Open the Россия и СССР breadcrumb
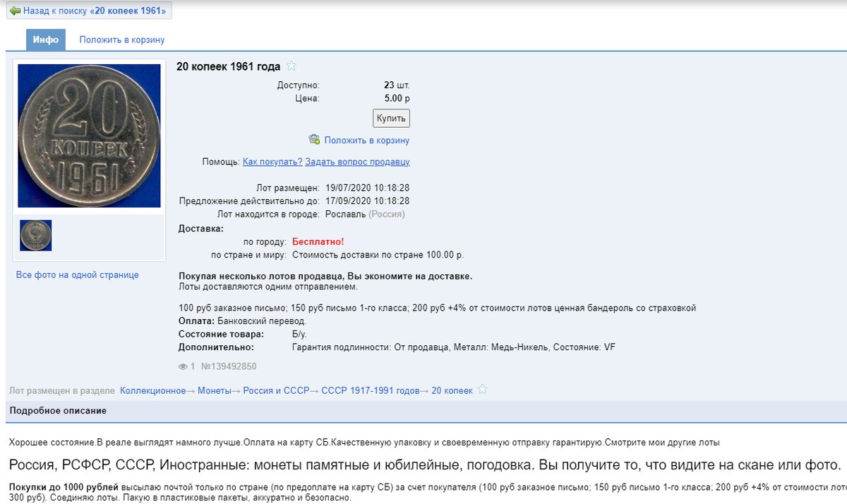The height and width of the screenshot is (504, 847). coord(276,390)
